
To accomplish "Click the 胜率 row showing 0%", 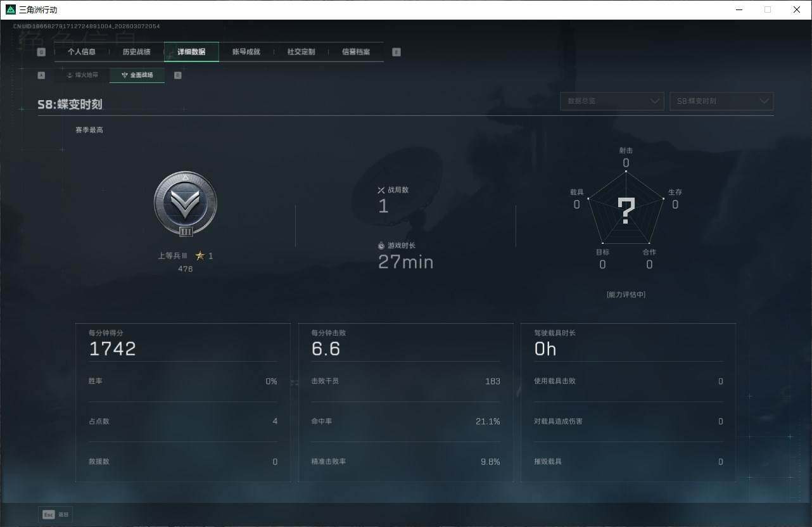I will (183, 381).
